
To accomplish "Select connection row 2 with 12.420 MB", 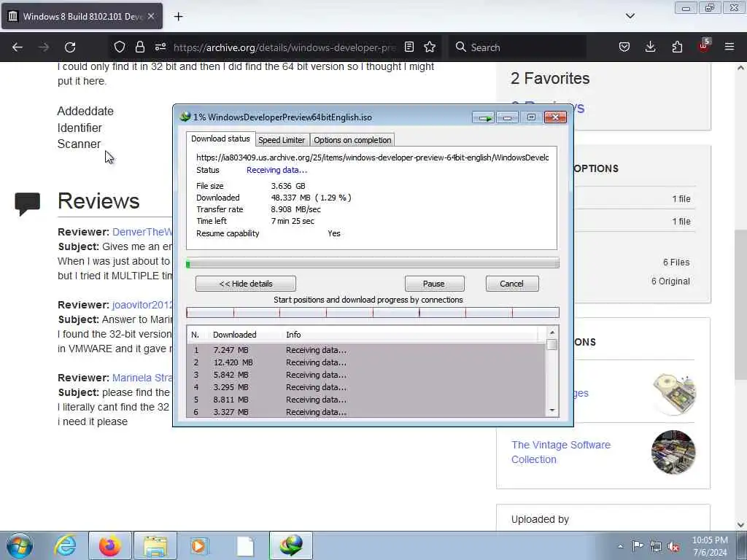I will click(366, 362).
